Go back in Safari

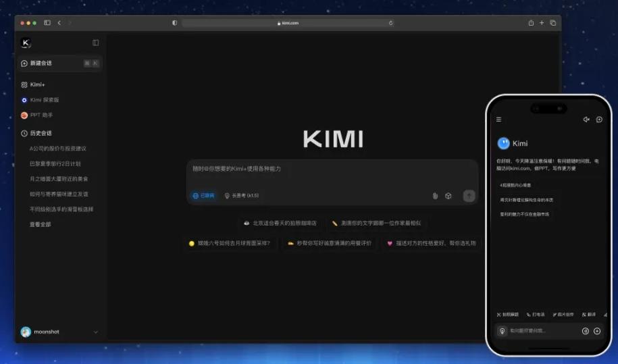59,23
